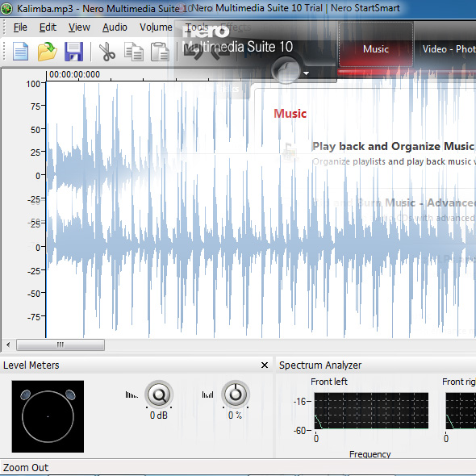476x476 pixels.
Task: Click the Front left spectrum graph
Action: [371, 411]
